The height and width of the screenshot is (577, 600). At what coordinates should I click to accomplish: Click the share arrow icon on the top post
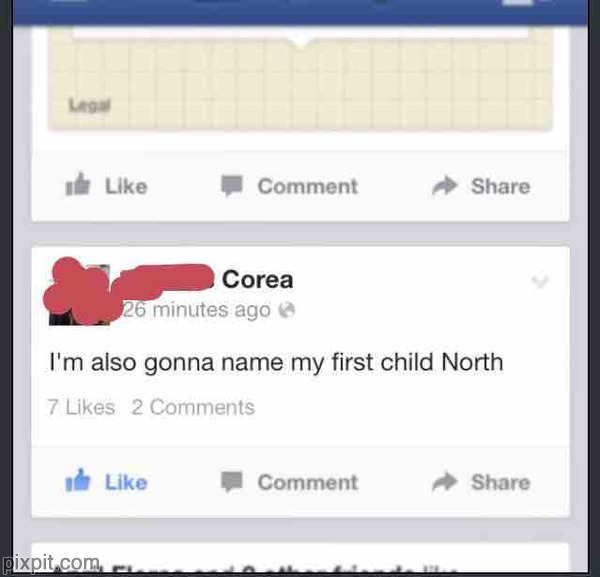point(445,186)
